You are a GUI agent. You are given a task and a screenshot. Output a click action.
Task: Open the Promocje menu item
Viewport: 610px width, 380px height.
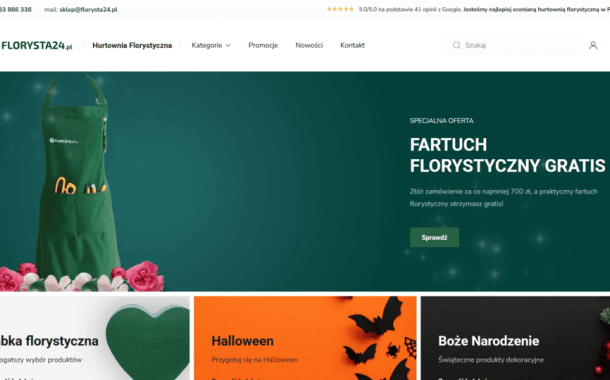pos(263,46)
